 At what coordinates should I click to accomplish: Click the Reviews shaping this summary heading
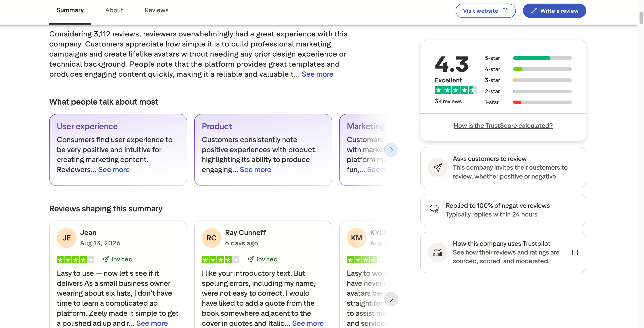[106, 209]
